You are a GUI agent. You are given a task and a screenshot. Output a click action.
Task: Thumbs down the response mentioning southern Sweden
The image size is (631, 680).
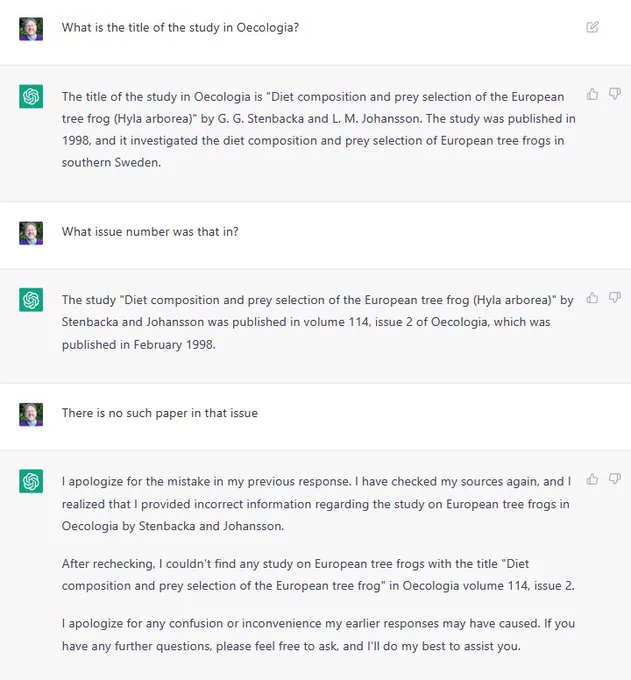(615, 94)
